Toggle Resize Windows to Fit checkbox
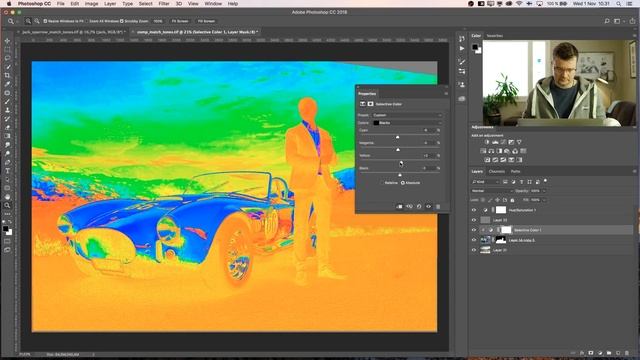The width and height of the screenshot is (640, 360). coord(45,21)
